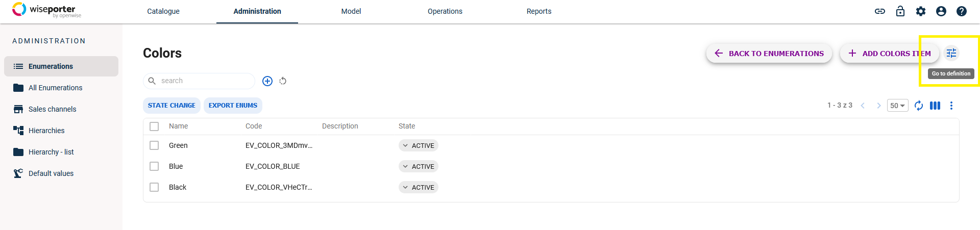The height and width of the screenshot is (230, 980).
Task: Tick the checkbox for Green row
Action: (x=154, y=145)
